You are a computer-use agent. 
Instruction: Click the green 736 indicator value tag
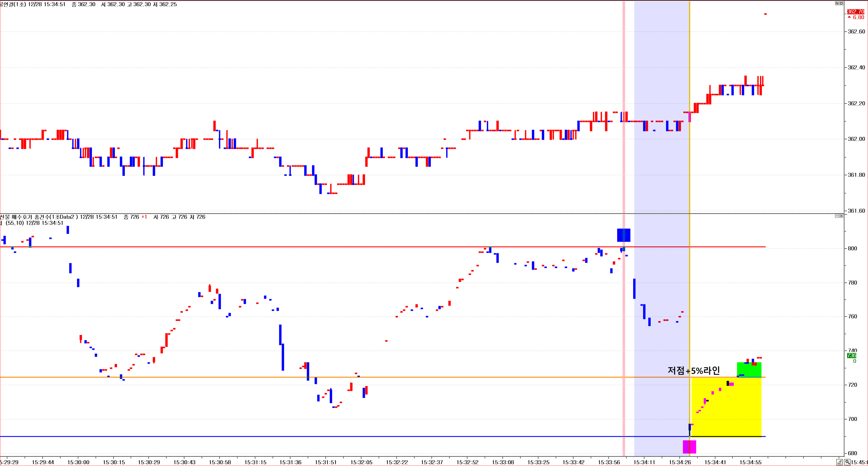(x=851, y=355)
